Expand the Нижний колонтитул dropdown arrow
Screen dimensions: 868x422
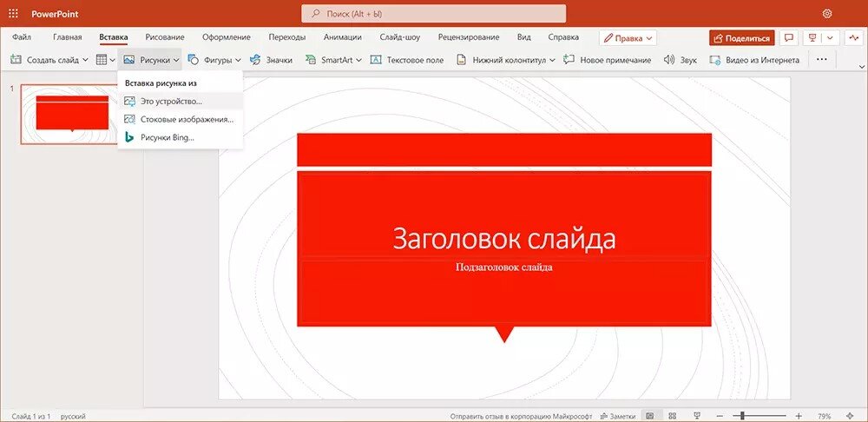pyautogui.click(x=552, y=60)
